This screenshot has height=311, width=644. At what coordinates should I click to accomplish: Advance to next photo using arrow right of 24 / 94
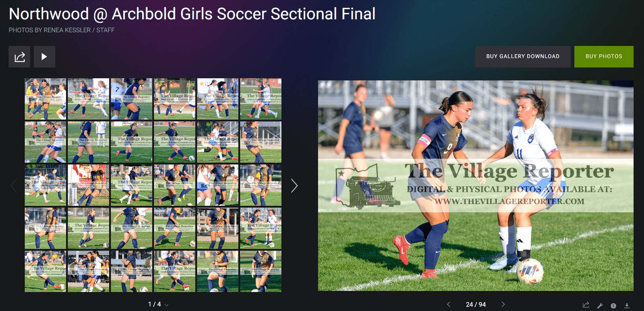[x=503, y=305]
